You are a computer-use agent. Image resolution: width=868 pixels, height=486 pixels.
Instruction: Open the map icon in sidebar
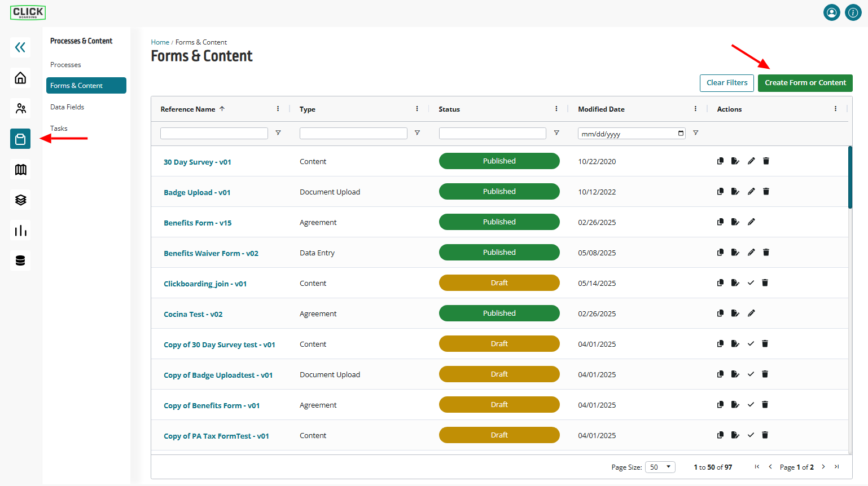(20, 169)
